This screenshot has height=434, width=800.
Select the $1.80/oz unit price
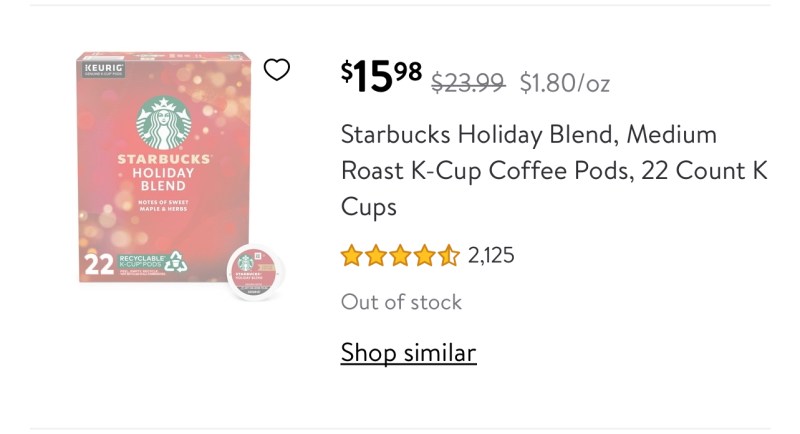(x=564, y=83)
